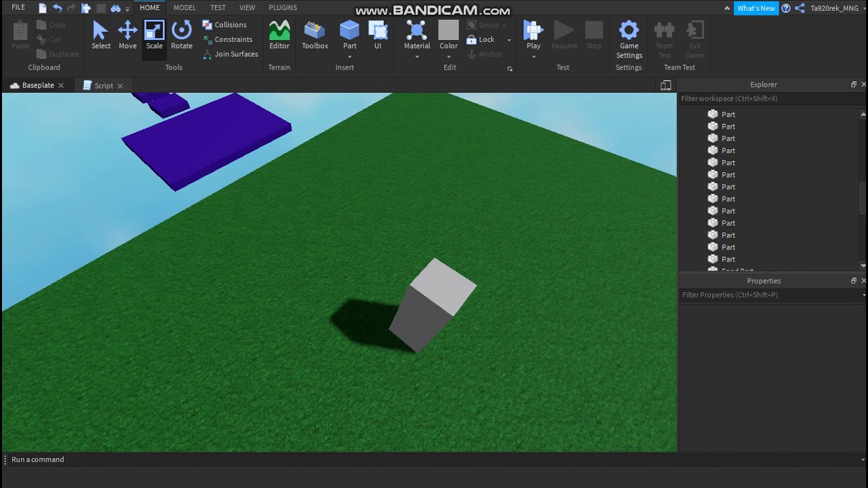Click the share icon near username
This screenshot has height=488, width=868.
point(800,8)
